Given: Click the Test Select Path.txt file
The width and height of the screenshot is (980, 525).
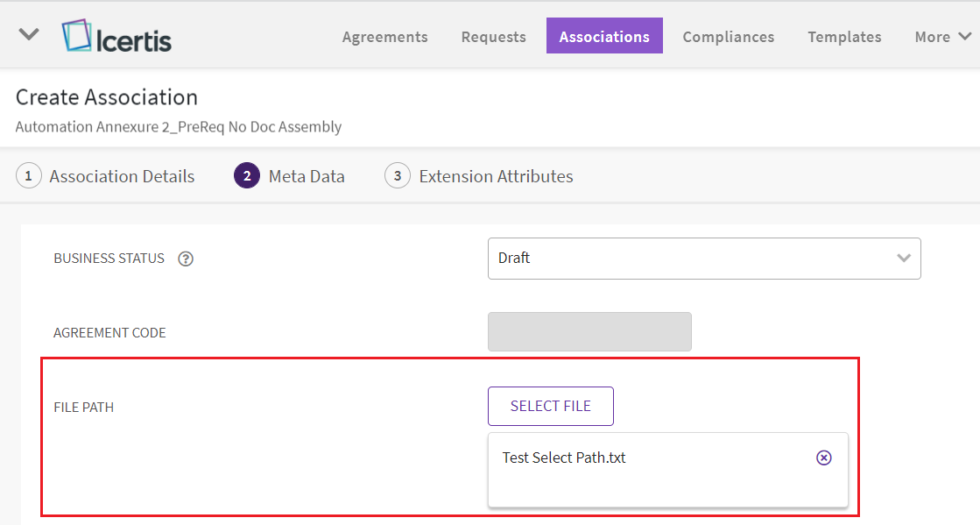Looking at the screenshot, I should coord(564,458).
